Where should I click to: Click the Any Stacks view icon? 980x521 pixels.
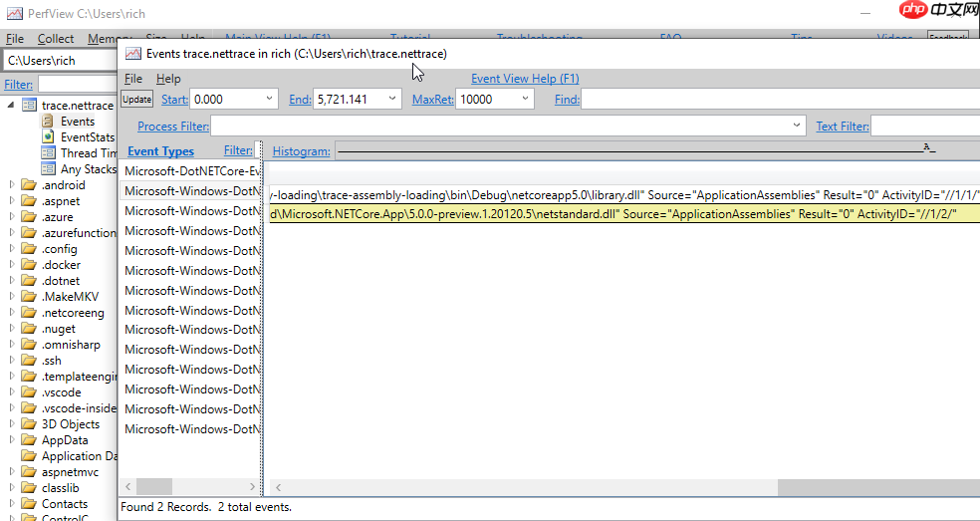click(x=48, y=169)
